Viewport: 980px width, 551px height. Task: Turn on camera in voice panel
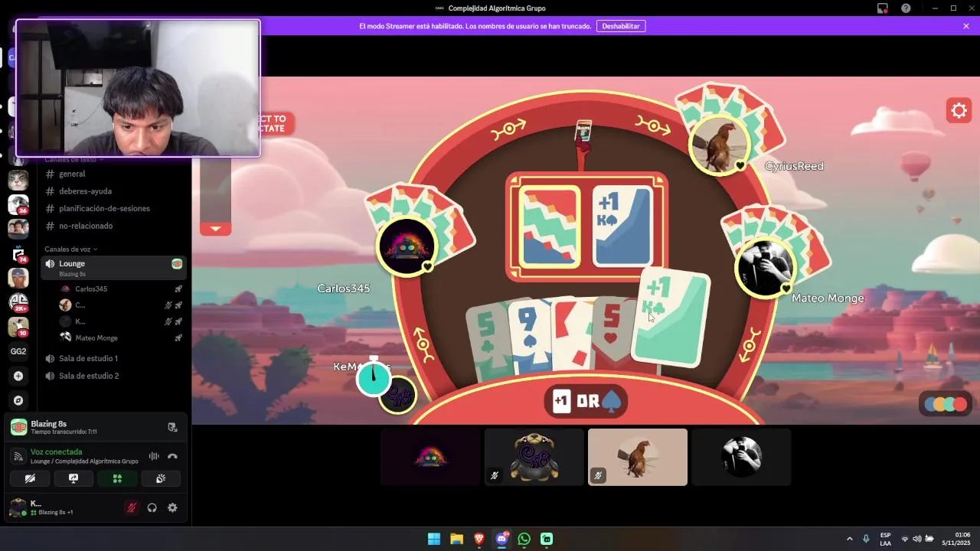[30, 478]
